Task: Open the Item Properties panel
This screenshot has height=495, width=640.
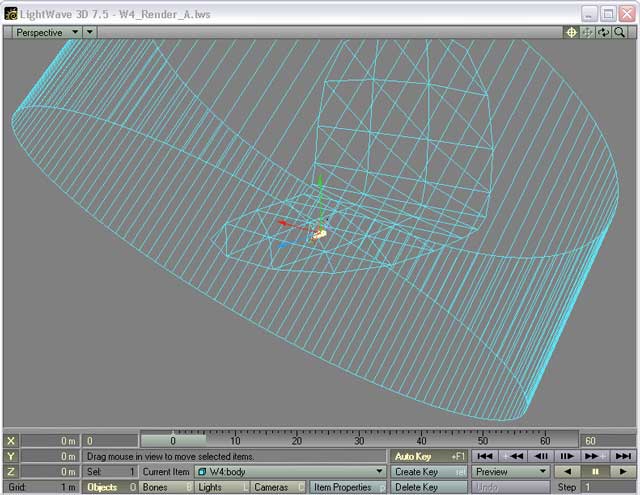Action: point(347,487)
